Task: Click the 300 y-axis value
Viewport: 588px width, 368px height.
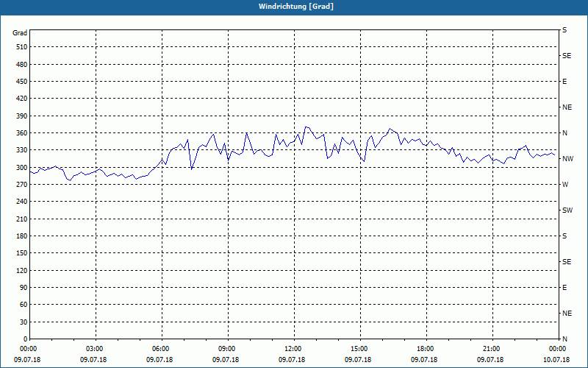Action: [22, 168]
